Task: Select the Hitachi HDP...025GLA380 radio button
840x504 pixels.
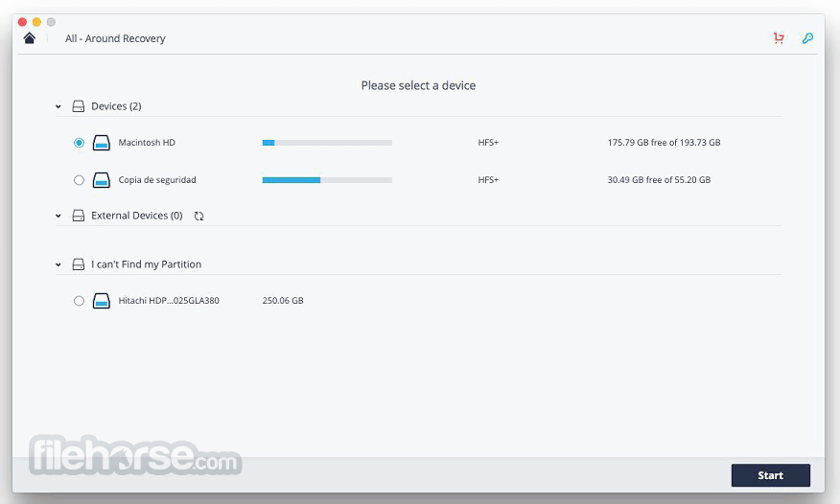Action: pyautogui.click(x=79, y=301)
